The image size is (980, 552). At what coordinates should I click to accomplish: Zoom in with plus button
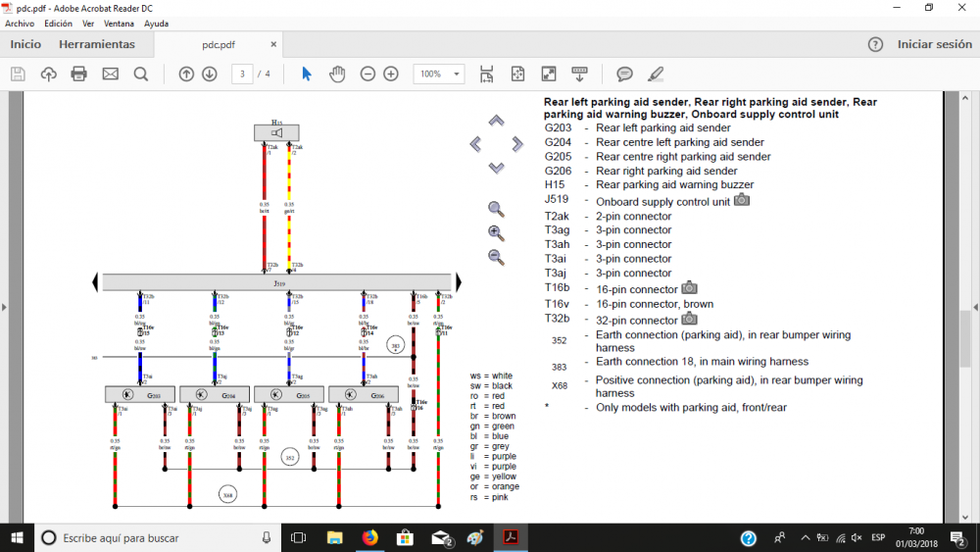click(x=391, y=74)
